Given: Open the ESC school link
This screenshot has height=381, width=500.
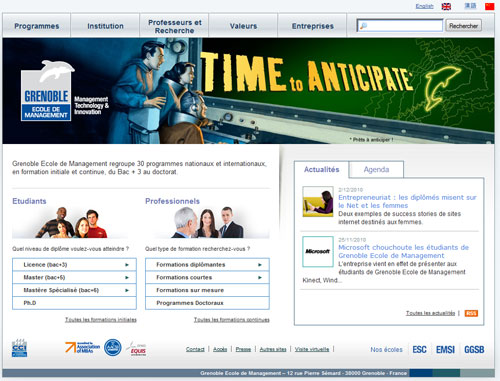Looking at the screenshot, I should pyautogui.click(x=419, y=350).
